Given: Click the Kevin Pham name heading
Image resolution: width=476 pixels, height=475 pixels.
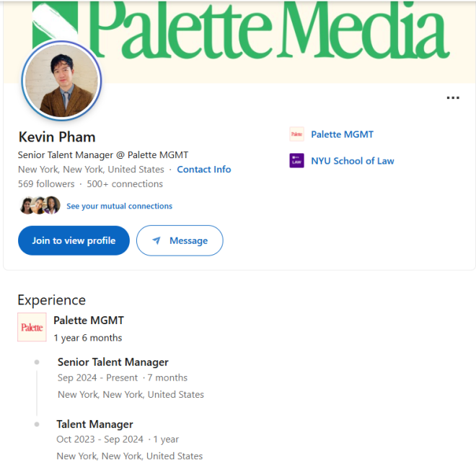Looking at the screenshot, I should (x=57, y=137).
